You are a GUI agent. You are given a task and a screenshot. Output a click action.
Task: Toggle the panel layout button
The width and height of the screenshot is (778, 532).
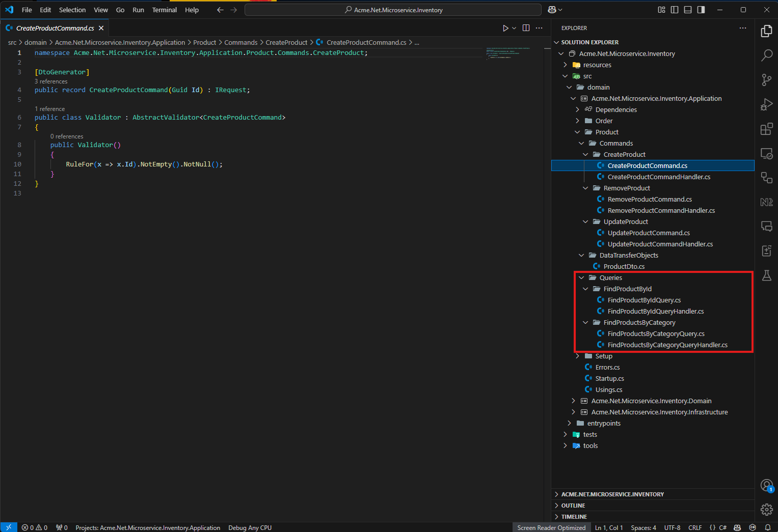pos(688,10)
